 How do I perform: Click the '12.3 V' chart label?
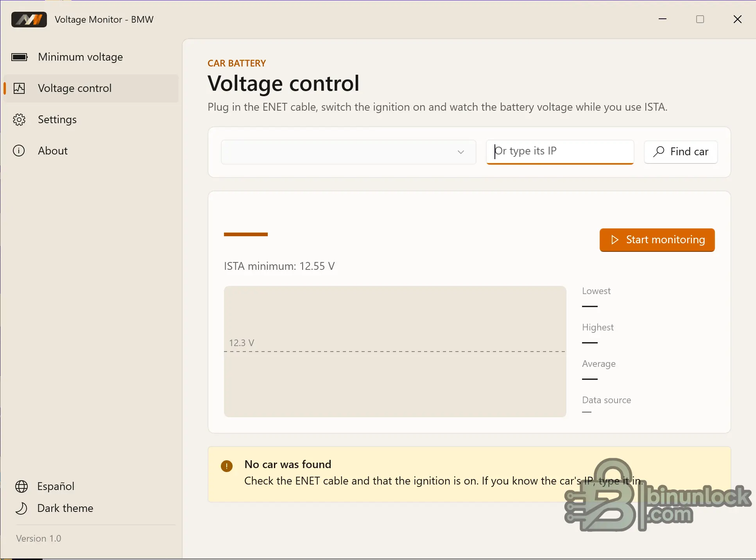[x=242, y=343]
